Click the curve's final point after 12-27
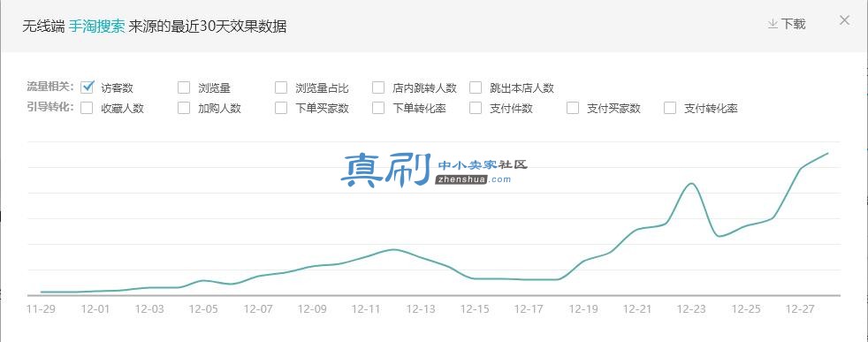Image resolution: width=868 pixels, height=342 pixels. [x=827, y=153]
